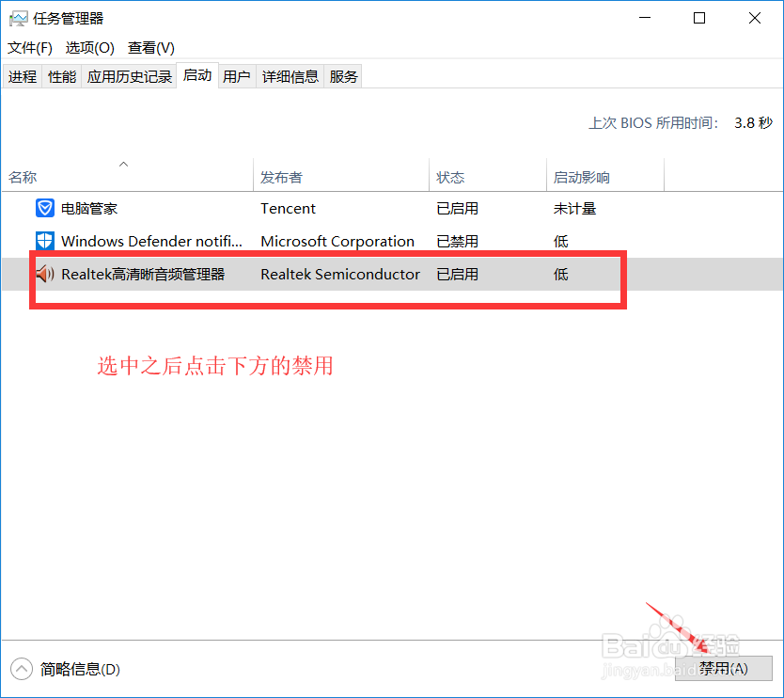Click the Tencent publisher cell
Image resolution: width=784 pixels, height=698 pixels.
click(288, 208)
